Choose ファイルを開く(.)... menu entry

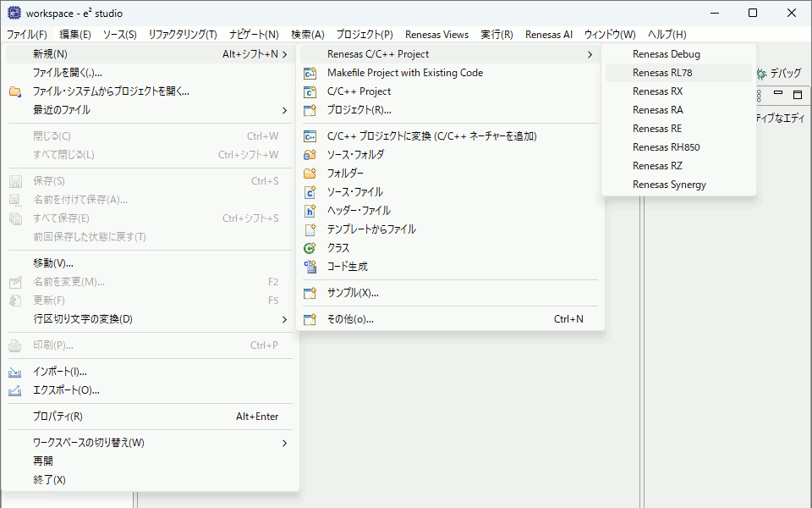click(151, 73)
